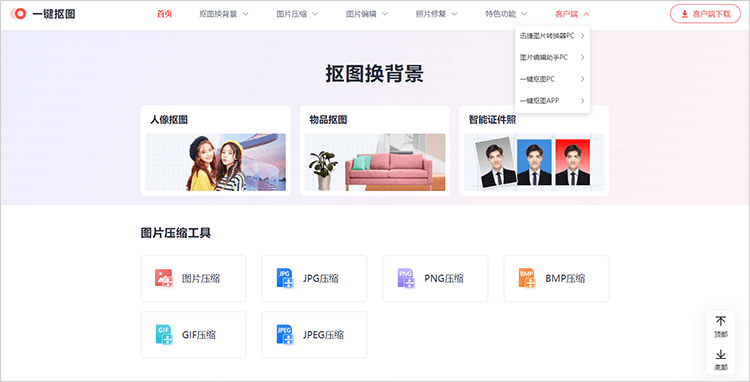Open the PNG压缩 tool card
750x382 pixels.
coord(435,278)
